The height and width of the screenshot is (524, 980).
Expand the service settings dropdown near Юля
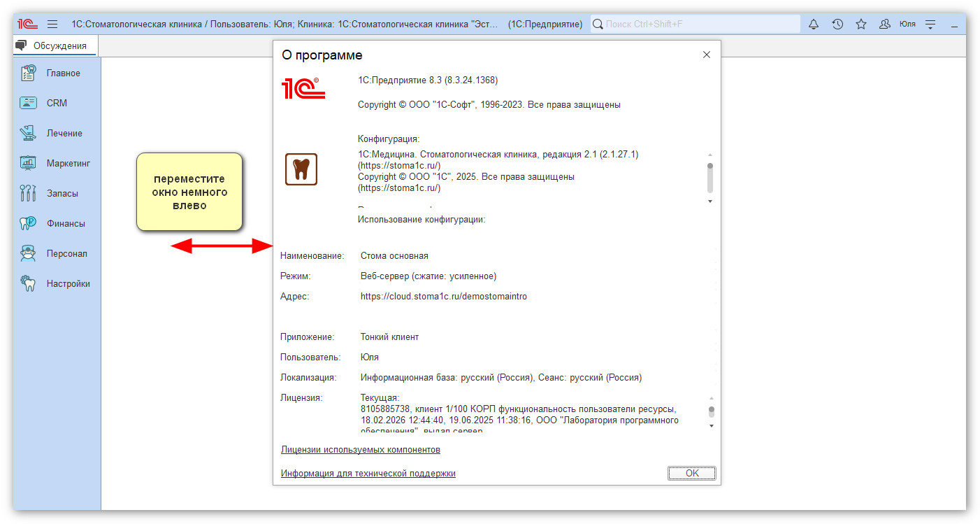click(x=930, y=24)
